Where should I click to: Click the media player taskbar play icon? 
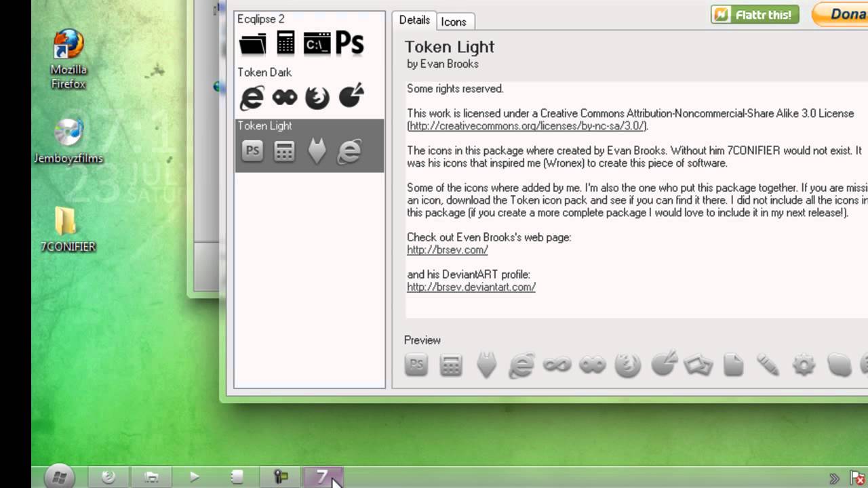[x=195, y=477]
